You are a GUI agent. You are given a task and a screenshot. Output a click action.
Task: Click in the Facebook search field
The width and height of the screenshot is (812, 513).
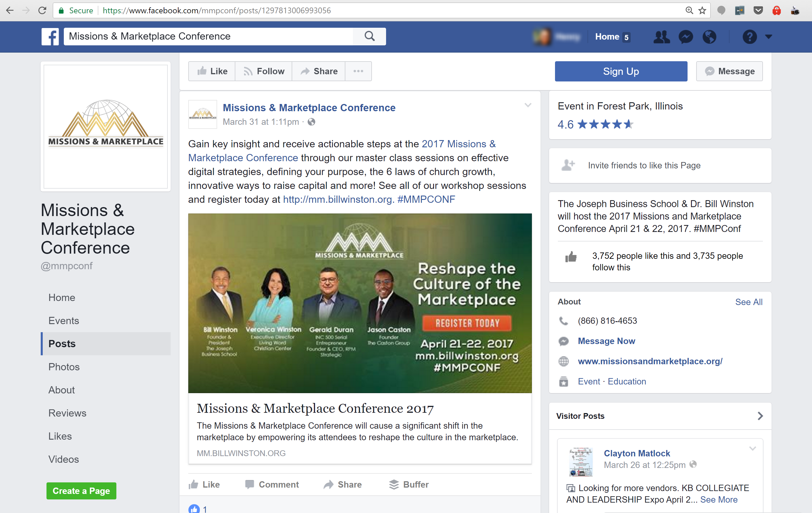pyautogui.click(x=208, y=36)
